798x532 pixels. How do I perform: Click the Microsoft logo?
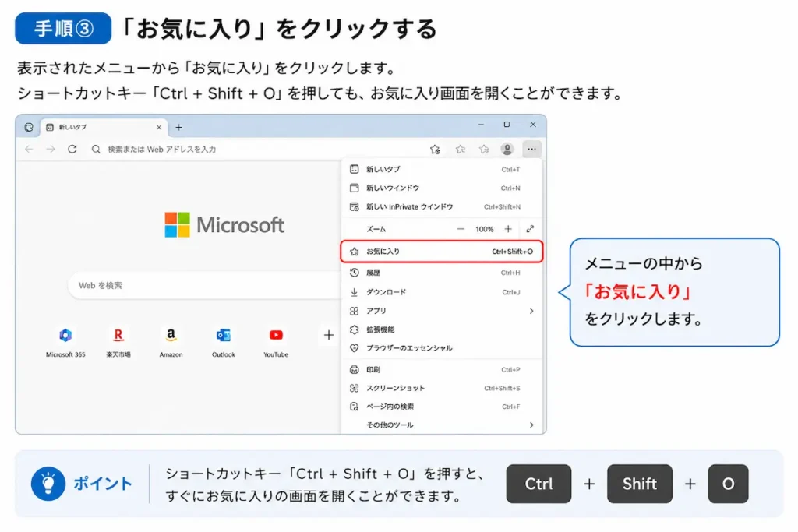tap(224, 225)
